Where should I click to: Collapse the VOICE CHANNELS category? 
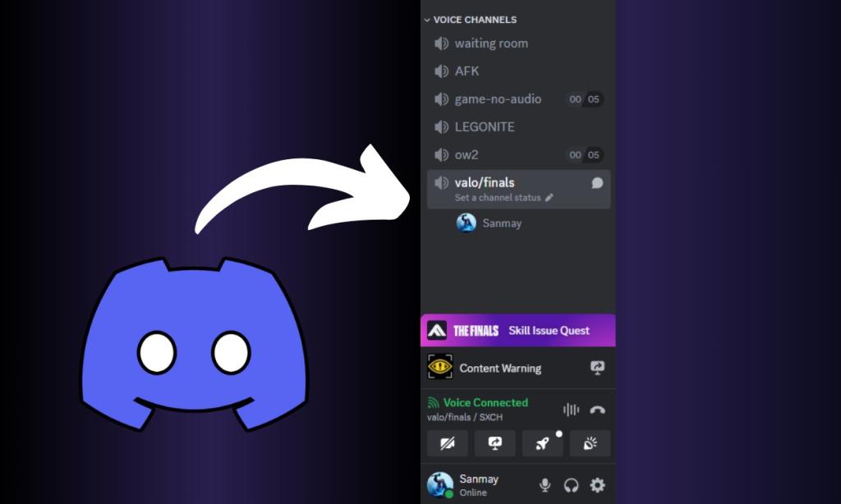click(428, 20)
